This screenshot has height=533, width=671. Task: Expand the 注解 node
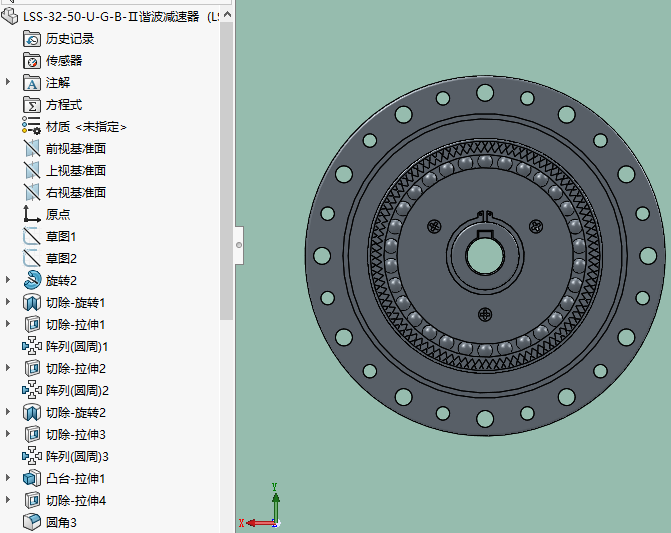tap(8, 81)
